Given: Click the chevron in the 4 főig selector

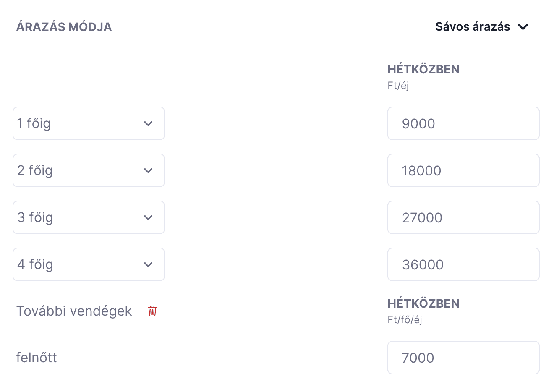Looking at the screenshot, I should point(148,264).
